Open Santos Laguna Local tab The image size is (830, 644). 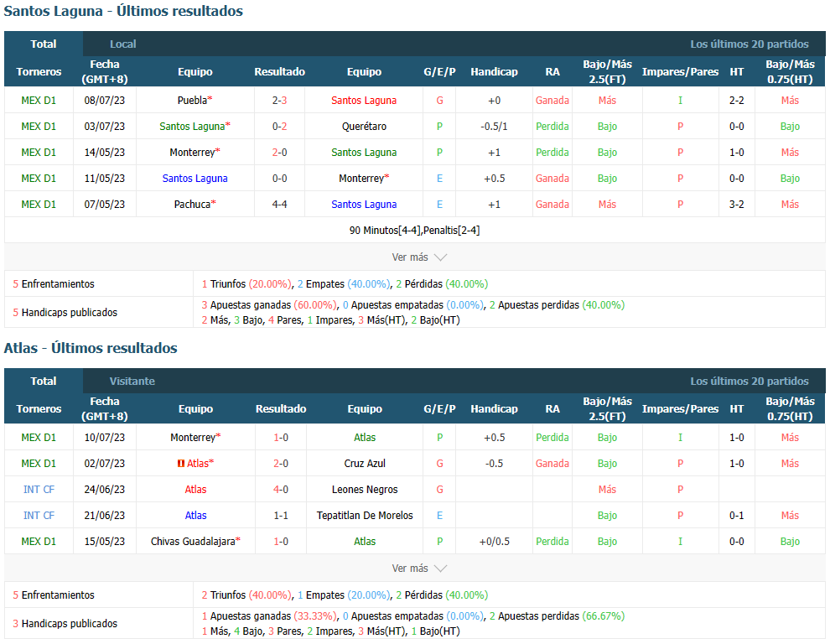click(x=122, y=44)
